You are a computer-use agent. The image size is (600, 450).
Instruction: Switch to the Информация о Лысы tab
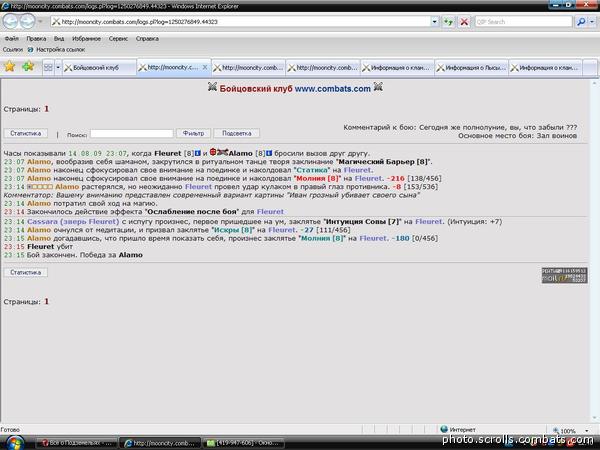[x=471, y=68]
